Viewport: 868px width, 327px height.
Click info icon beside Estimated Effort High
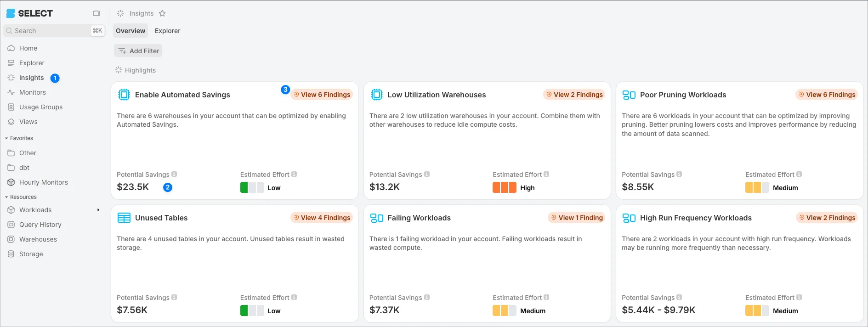click(x=546, y=174)
